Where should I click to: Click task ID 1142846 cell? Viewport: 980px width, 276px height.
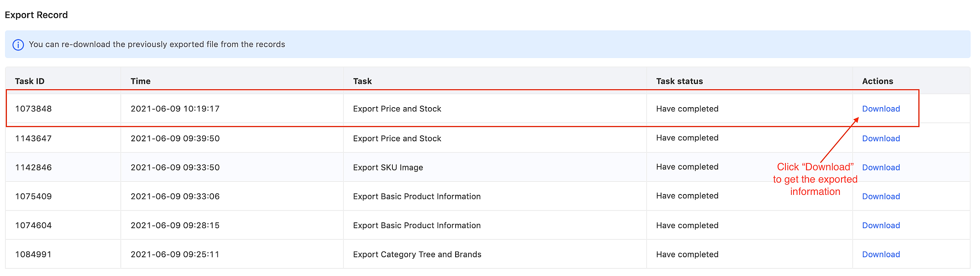pos(33,168)
